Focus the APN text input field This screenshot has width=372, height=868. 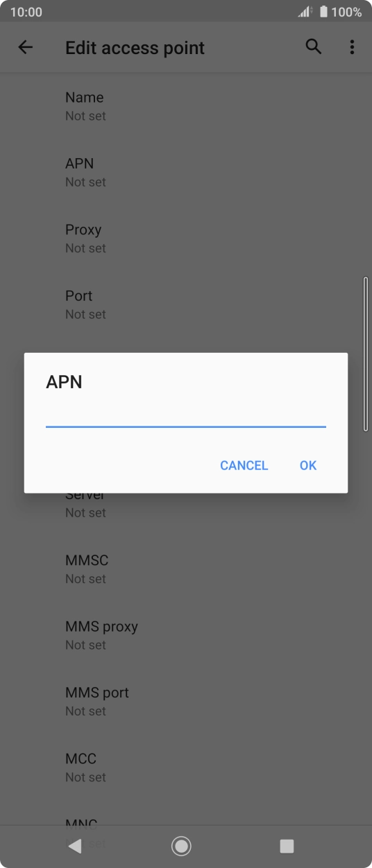pos(186,416)
